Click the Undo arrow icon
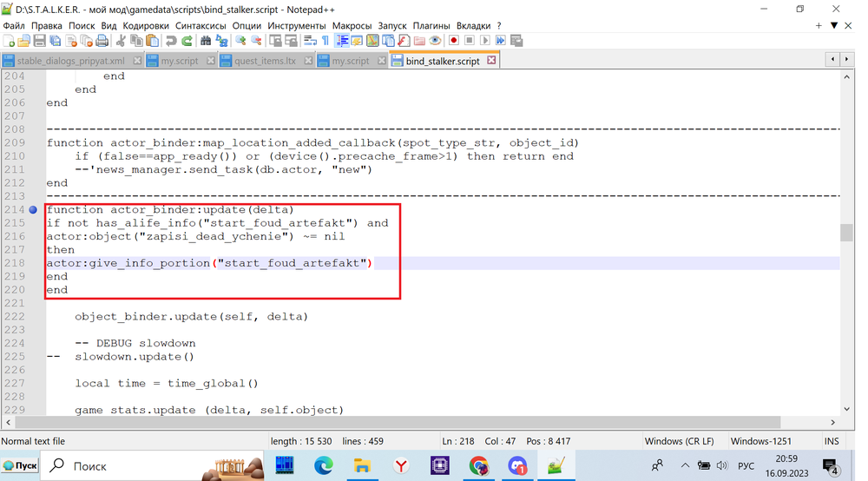This screenshot has width=868, height=481. [x=171, y=41]
